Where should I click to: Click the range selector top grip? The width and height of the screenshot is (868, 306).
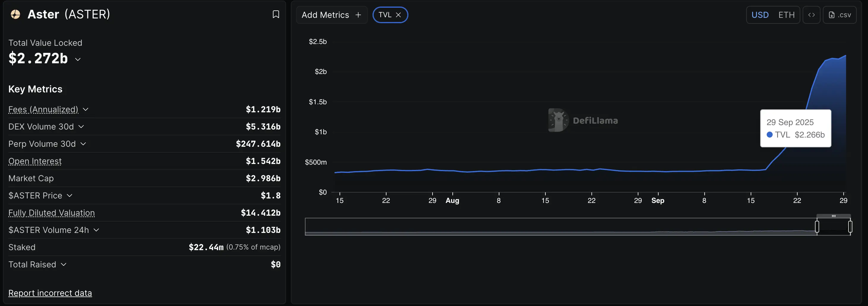(833, 216)
